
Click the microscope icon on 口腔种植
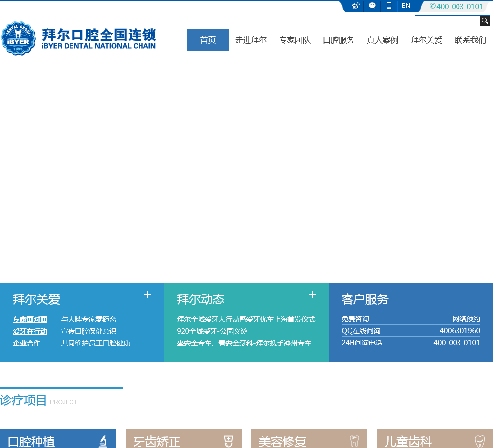pos(103,441)
